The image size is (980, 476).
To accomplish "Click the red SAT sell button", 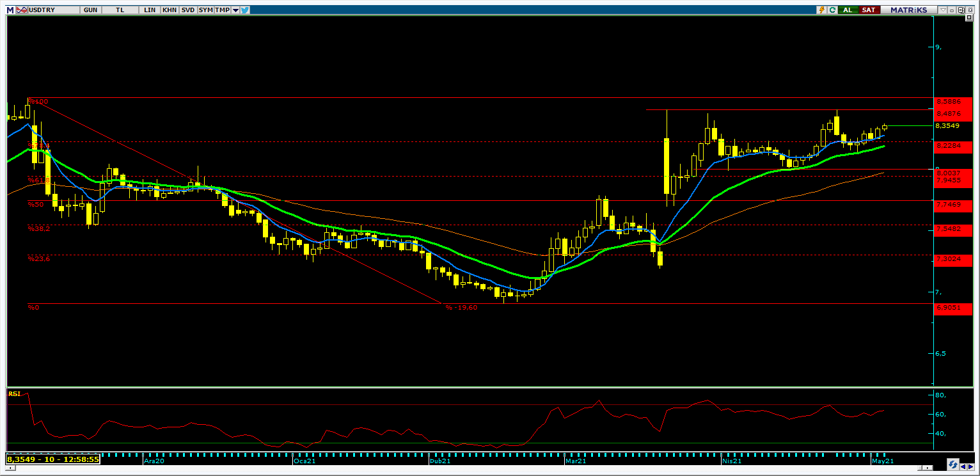I will 869,10.
